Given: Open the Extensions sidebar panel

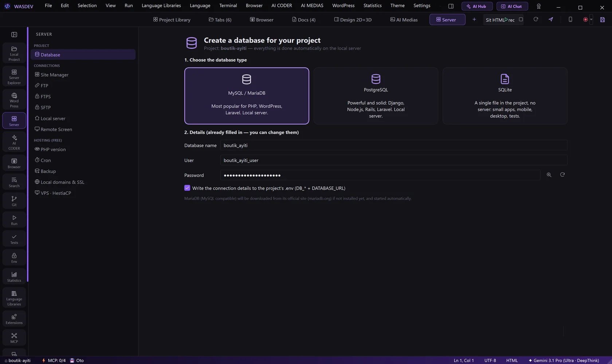Looking at the screenshot, I should 14,319.
